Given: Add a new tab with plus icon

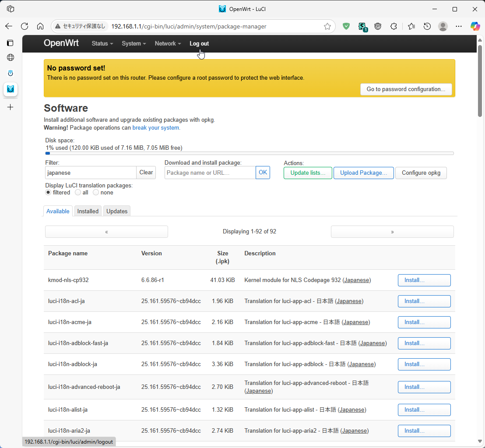Looking at the screenshot, I should [x=10, y=107].
